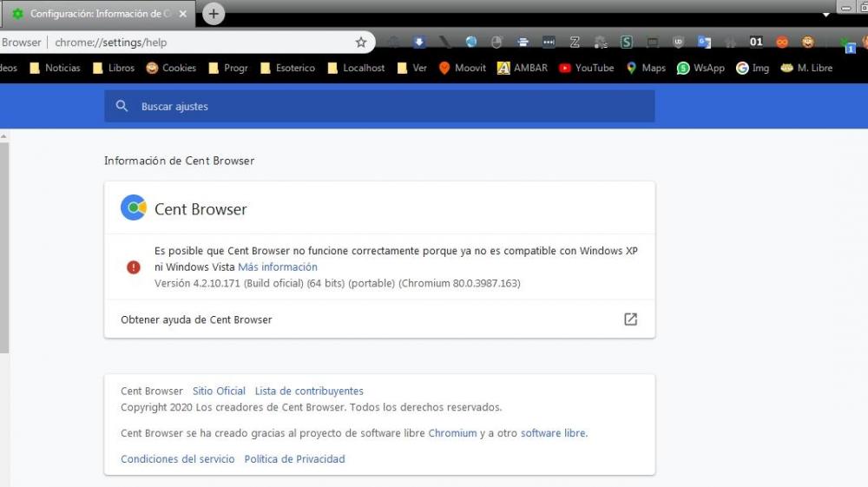Follow the Chromium project link

point(452,433)
